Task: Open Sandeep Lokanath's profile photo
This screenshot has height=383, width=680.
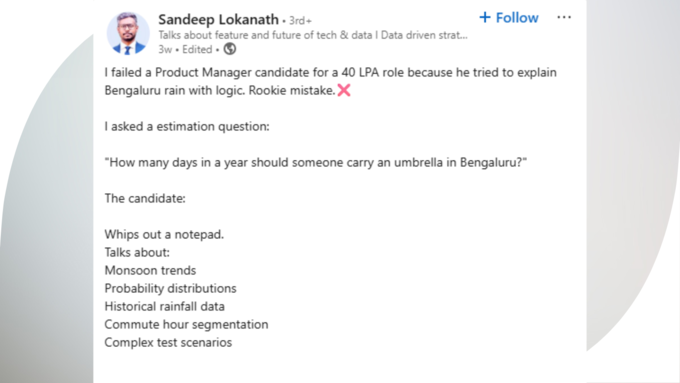Action: (x=128, y=33)
